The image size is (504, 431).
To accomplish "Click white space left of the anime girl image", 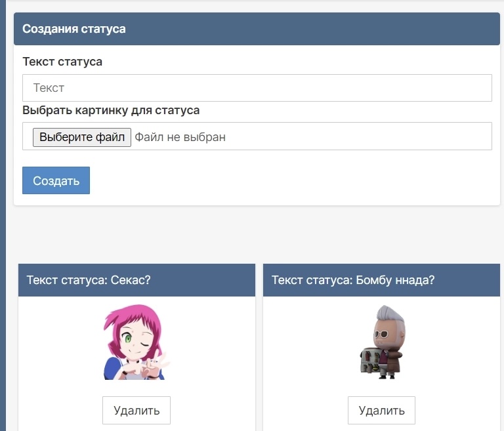I will pyautogui.click(x=59, y=342).
